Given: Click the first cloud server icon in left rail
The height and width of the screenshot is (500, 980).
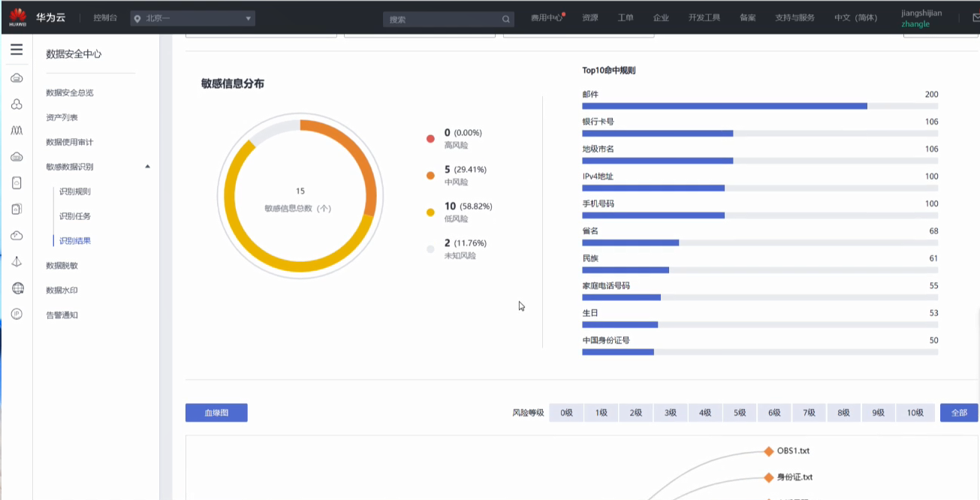Looking at the screenshot, I should point(17,78).
